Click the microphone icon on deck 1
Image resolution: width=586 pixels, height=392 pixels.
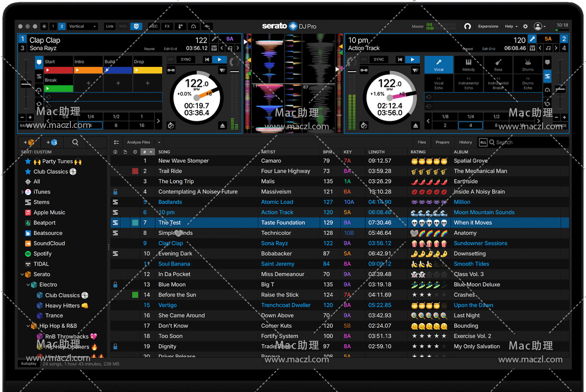[214, 39]
